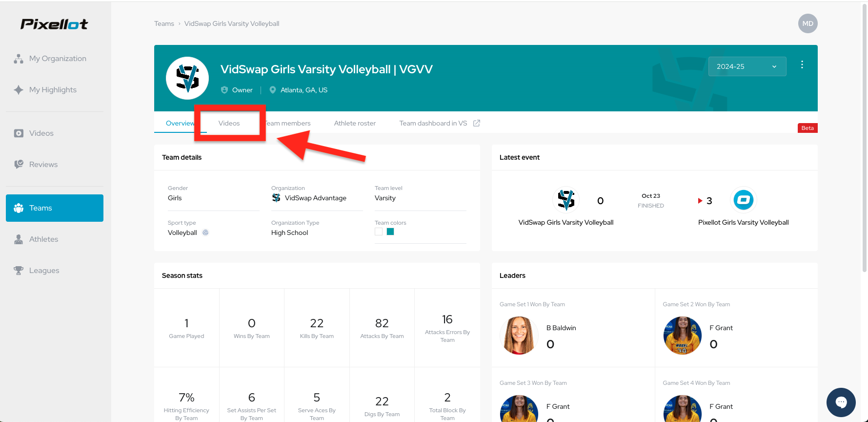Open My Highlights menu item

point(55,90)
